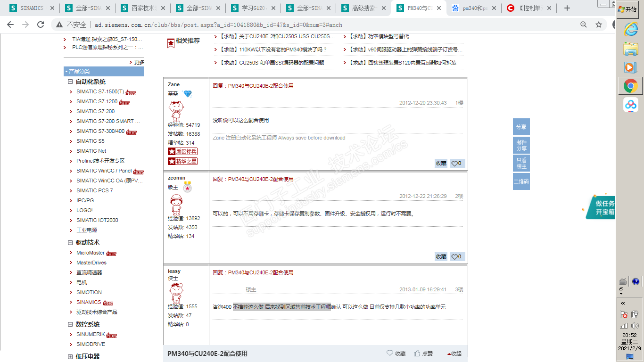
Task: Click the network signal tray icon
Action: pyautogui.click(x=624, y=326)
